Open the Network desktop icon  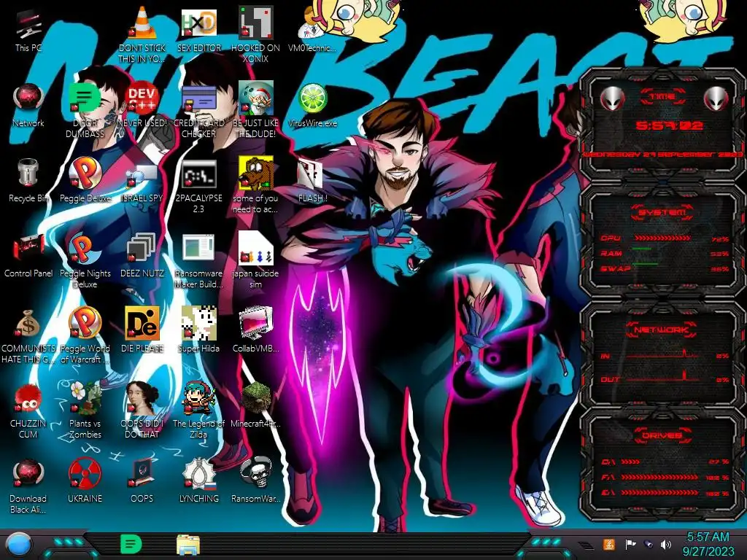pyautogui.click(x=28, y=106)
